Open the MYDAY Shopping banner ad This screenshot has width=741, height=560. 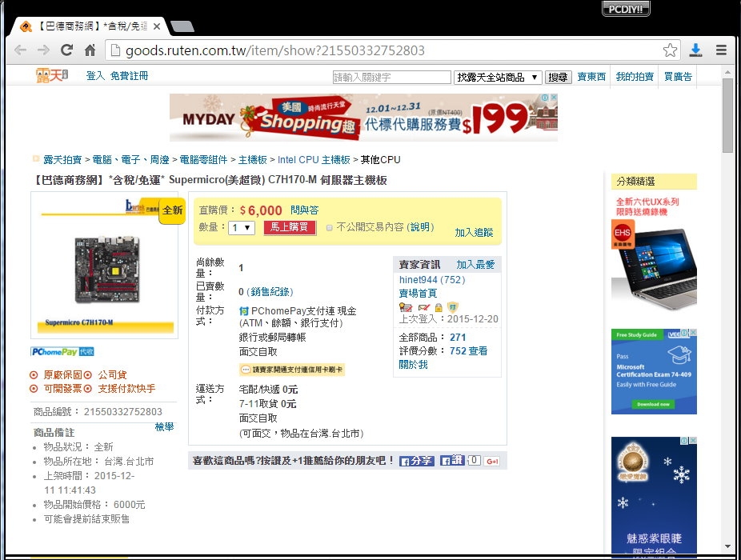click(363, 117)
